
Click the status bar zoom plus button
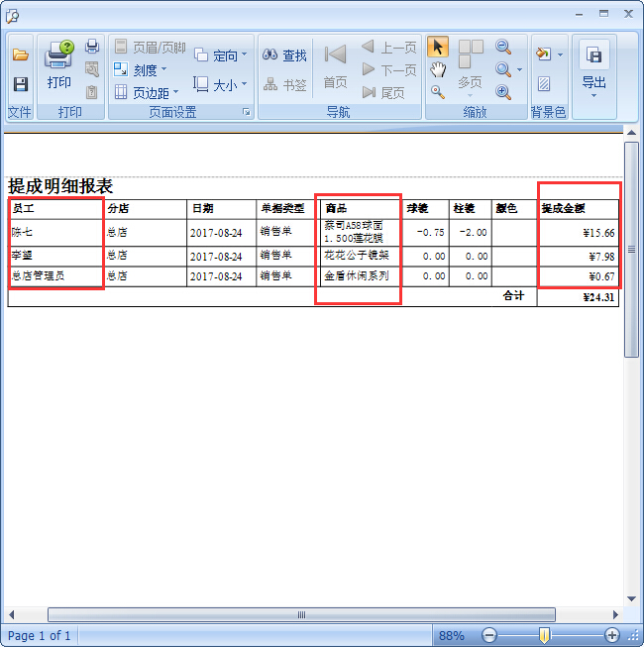click(612, 635)
